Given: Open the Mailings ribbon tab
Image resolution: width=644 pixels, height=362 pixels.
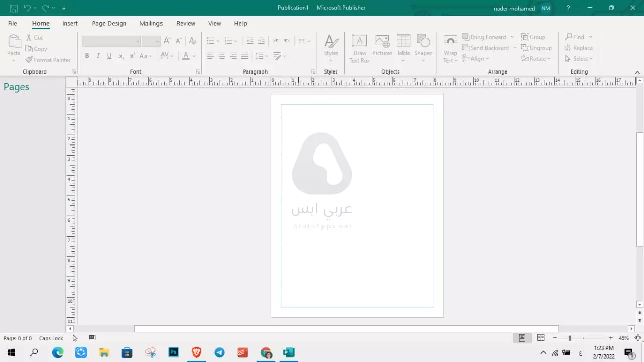Looking at the screenshot, I should [151, 23].
